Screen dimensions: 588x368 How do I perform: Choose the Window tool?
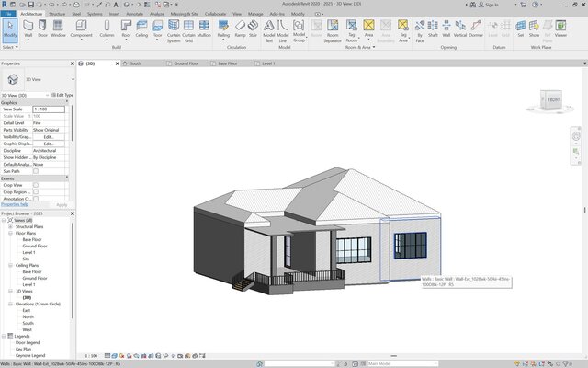point(58,28)
